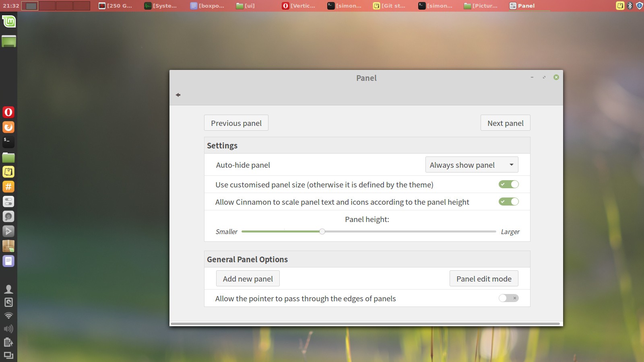Go back using the Panel window arrow
The image size is (644, 362).
pos(178,95)
